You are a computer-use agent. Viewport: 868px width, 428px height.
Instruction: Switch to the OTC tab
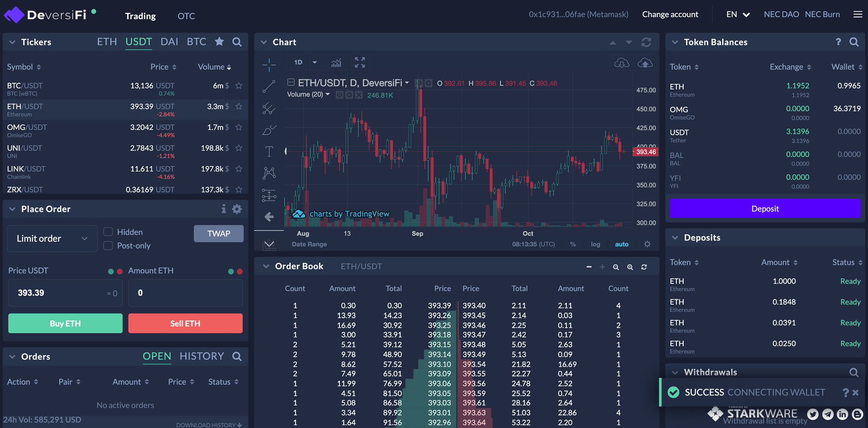tap(186, 16)
